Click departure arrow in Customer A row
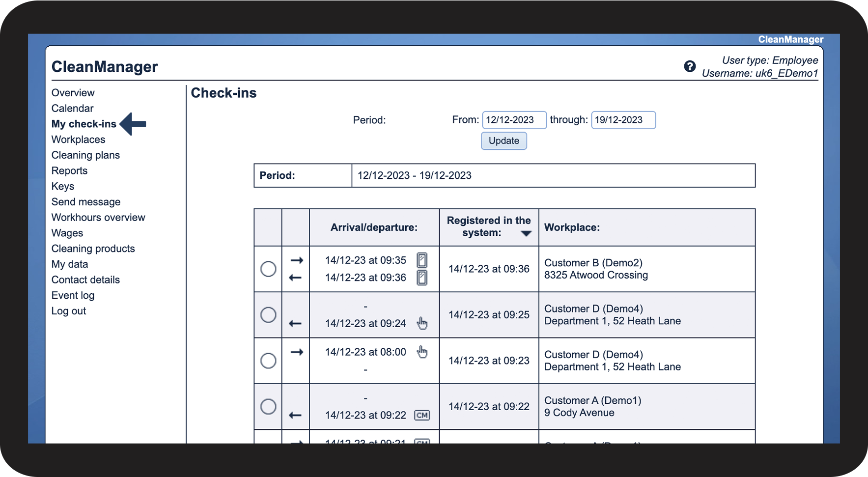This screenshot has width=868, height=477. click(x=295, y=415)
